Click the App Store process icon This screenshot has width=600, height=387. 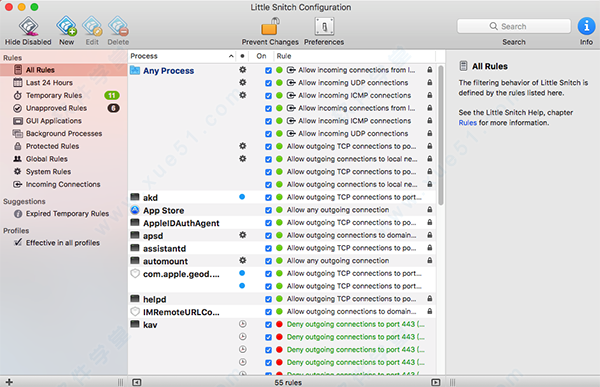click(x=135, y=210)
